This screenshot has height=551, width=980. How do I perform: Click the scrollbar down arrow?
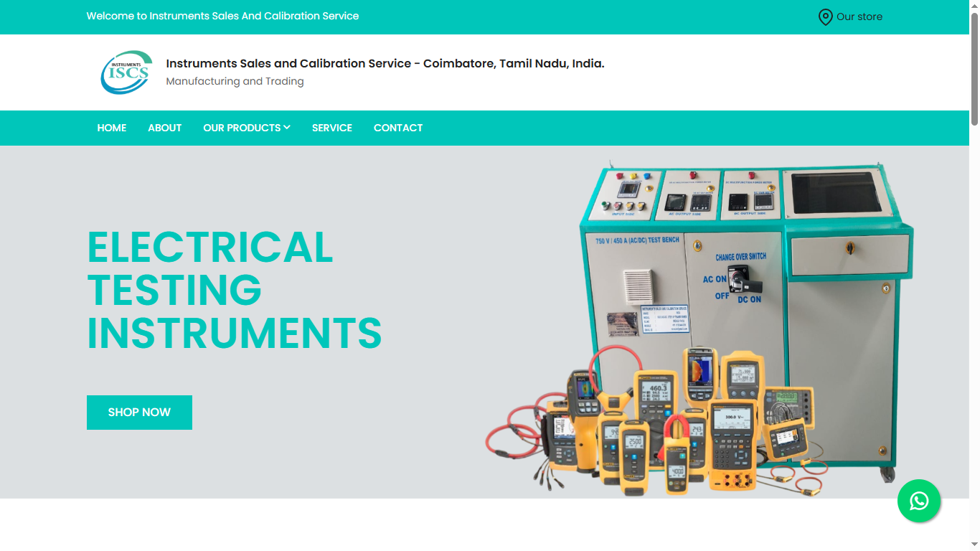click(974, 544)
